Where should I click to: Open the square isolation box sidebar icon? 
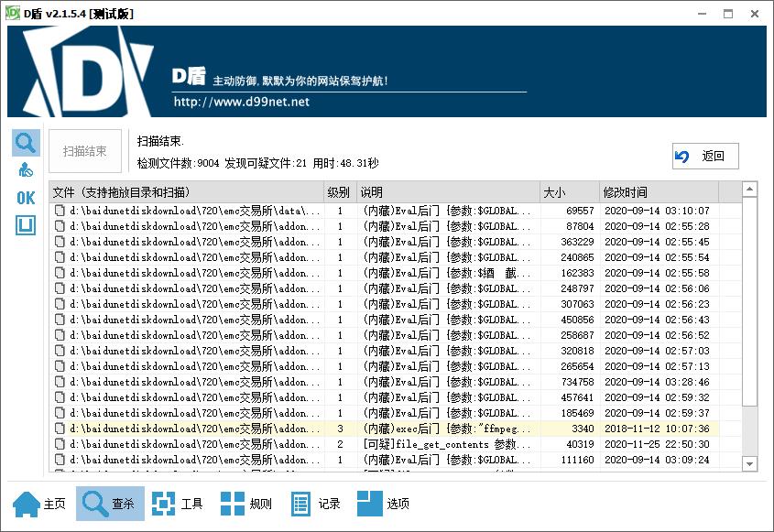(26, 225)
